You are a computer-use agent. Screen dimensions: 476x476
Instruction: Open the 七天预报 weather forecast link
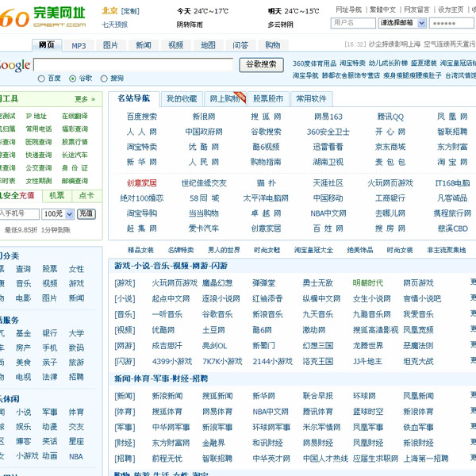pos(115,25)
